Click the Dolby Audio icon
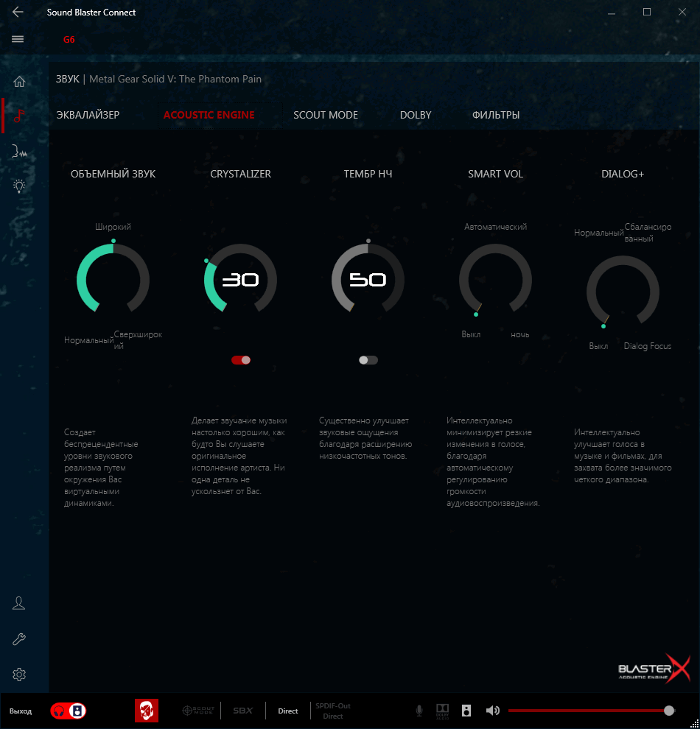 pyautogui.click(x=442, y=711)
